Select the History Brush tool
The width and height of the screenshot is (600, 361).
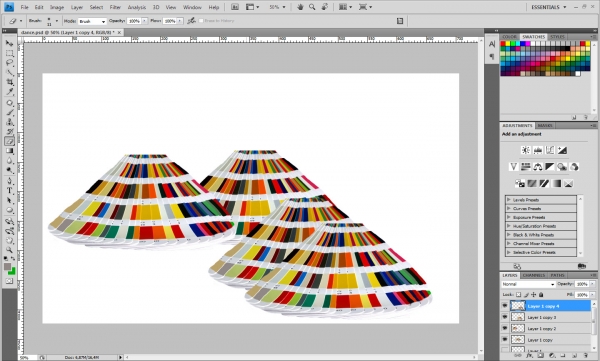click(9, 132)
